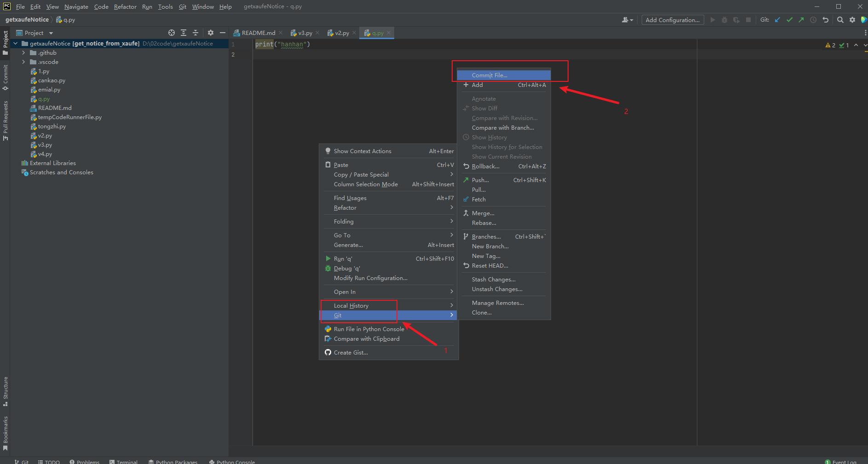Click the Stop square icon in toolbar
The width and height of the screenshot is (868, 464).
[x=748, y=20]
